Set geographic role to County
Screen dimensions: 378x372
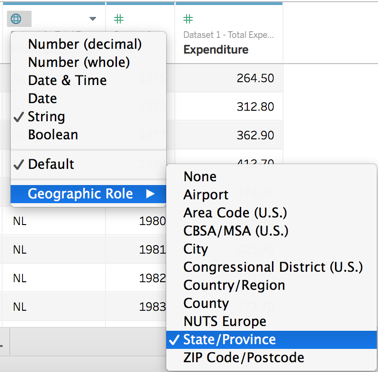coord(272,303)
